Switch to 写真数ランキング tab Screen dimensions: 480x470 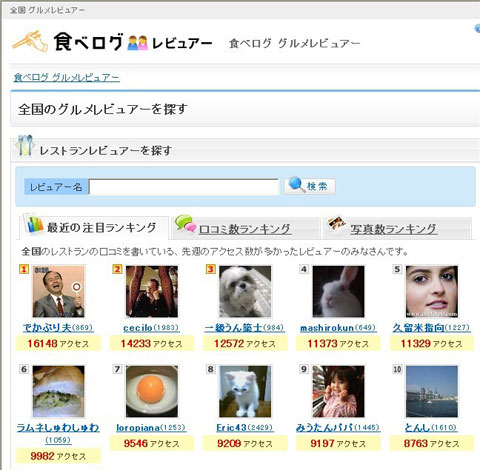click(393, 229)
